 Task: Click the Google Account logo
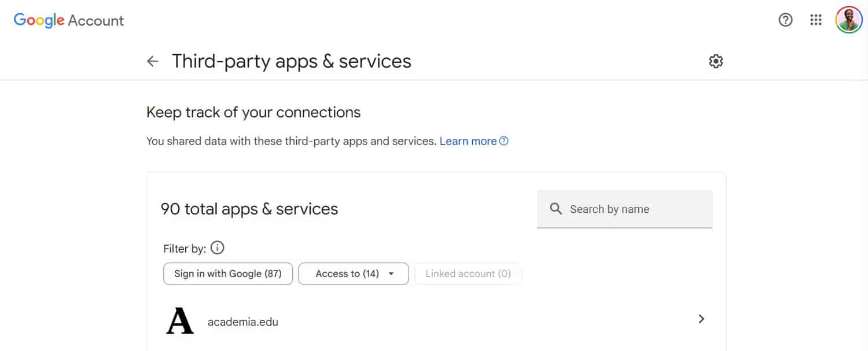(69, 20)
